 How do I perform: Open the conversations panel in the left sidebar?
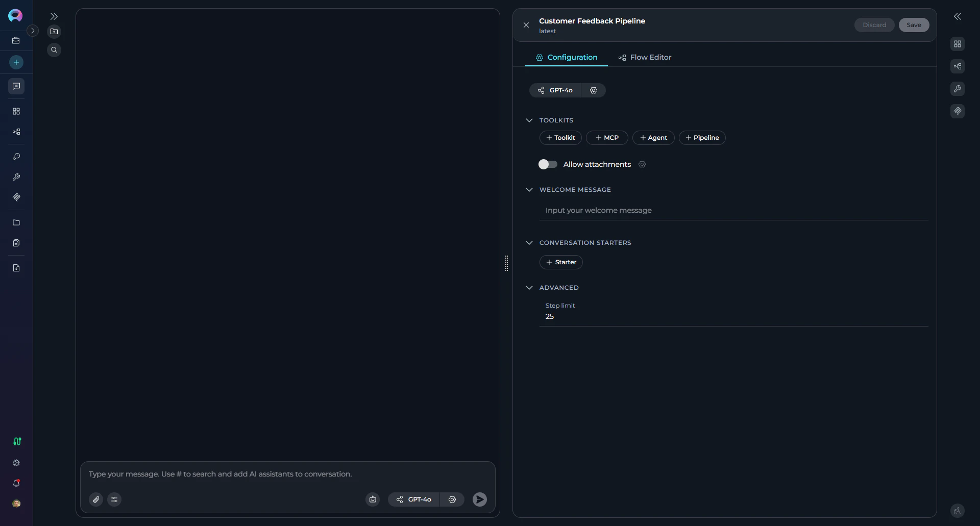tap(16, 86)
